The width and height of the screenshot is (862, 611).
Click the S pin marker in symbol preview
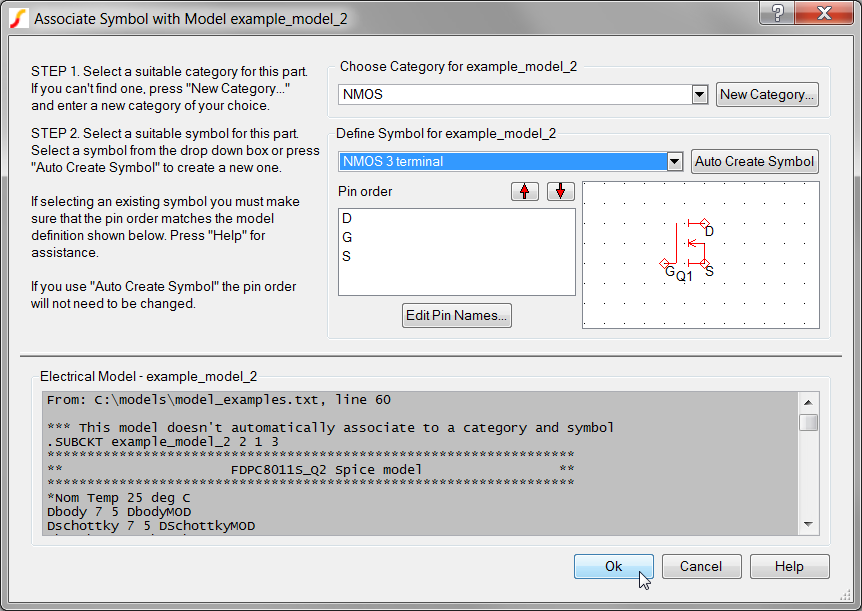(x=704, y=264)
